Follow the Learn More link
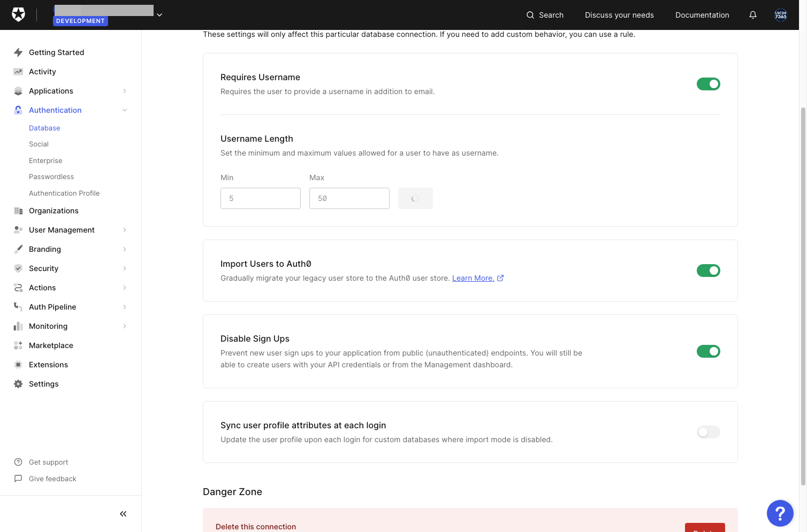 click(x=478, y=278)
